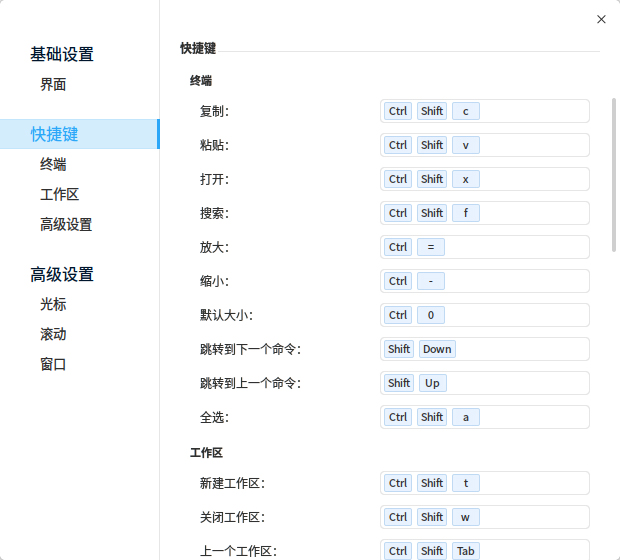Go to 工作区 in the sidebar
The height and width of the screenshot is (560, 620).
59,194
